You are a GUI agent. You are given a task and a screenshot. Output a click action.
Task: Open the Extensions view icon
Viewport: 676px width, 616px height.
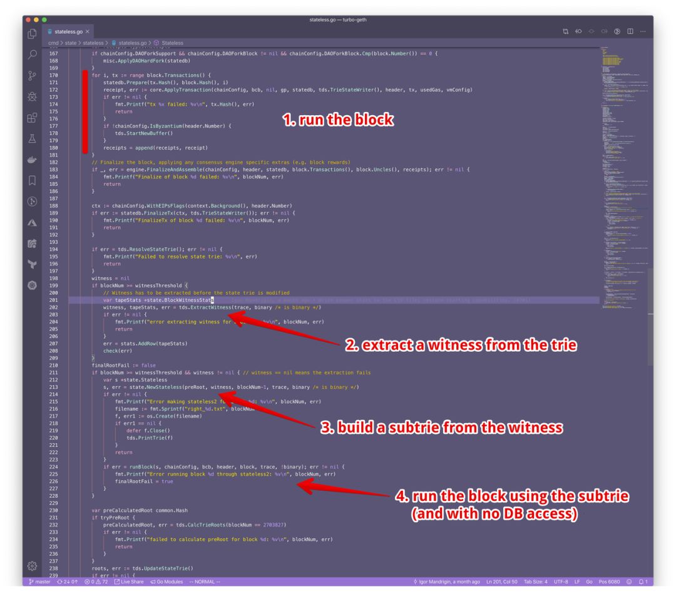tap(33, 118)
